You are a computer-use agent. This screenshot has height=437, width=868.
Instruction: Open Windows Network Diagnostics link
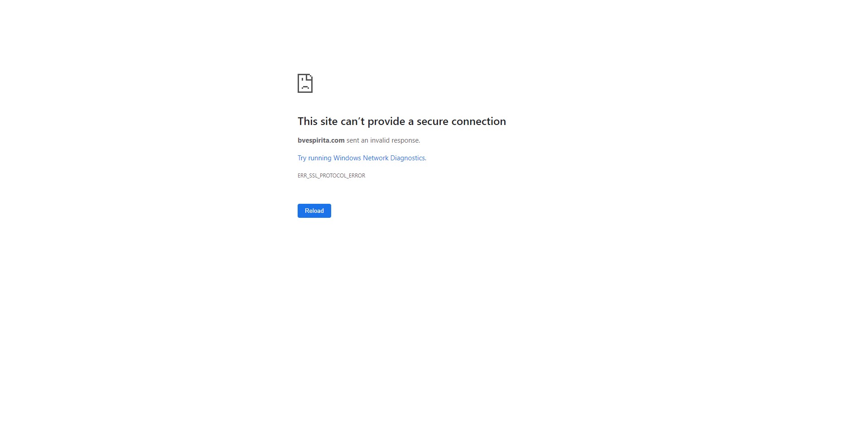coord(362,158)
